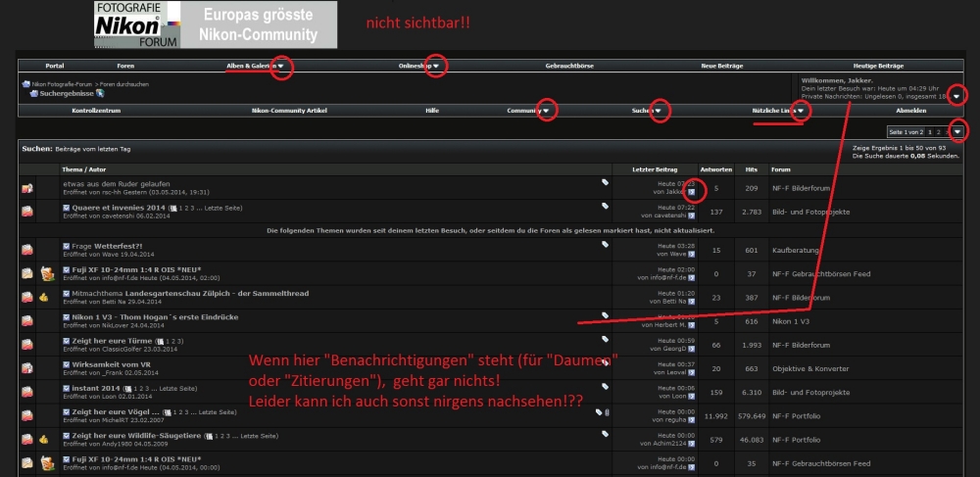The width and height of the screenshot is (980, 477).
Task: Click the paperclip attachment icon on 'Zeigt her eure Vögel' row
Action: coord(607,412)
